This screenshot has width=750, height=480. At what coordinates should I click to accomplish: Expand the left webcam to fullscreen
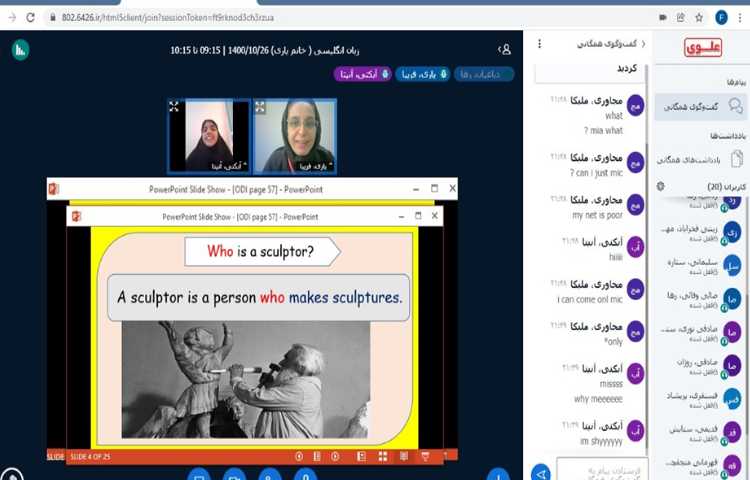(174, 106)
